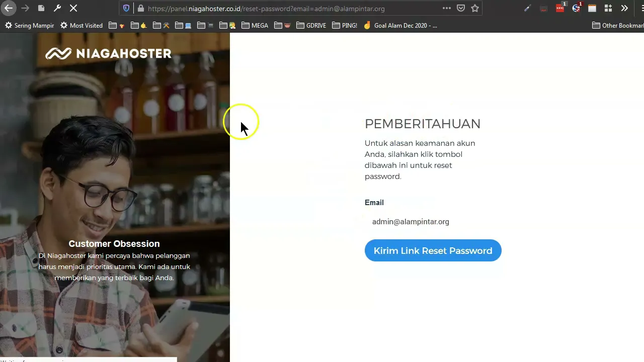Click the 'Di Niagahoster kami percaya' description text
This screenshot has width=644, height=362.
point(114,266)
